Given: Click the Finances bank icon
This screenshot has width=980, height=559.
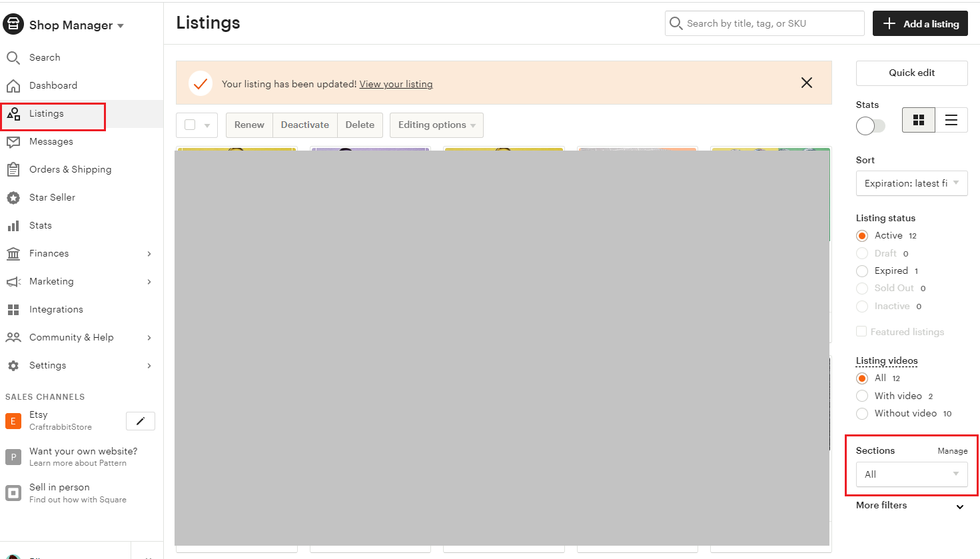Looking at the screenshot, I should (x=13, y=254).
